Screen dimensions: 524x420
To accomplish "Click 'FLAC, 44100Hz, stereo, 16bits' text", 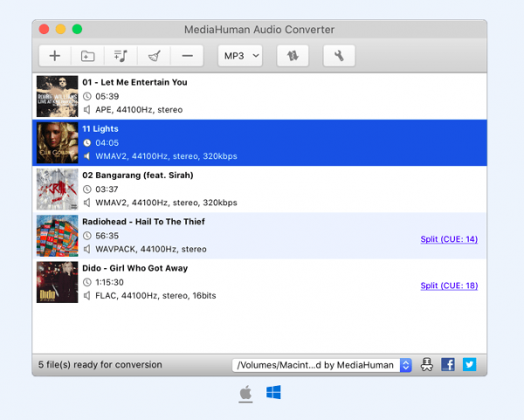I will coord(155,296).
